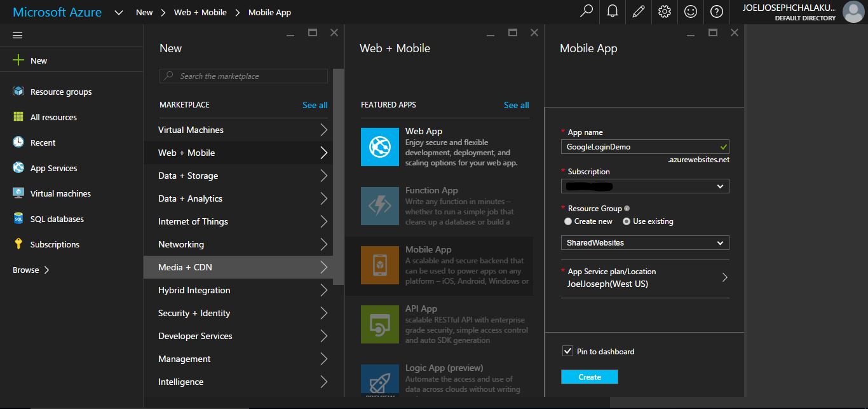Click the Microsoft Azure logo text

click(x=57, y=12)
